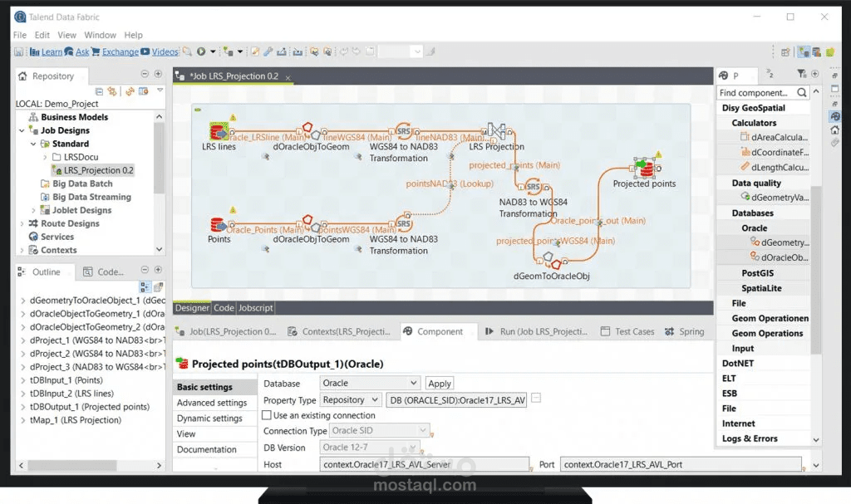851x504 pixels.
Task: Select the Points database input component
Action: point(219,224)
